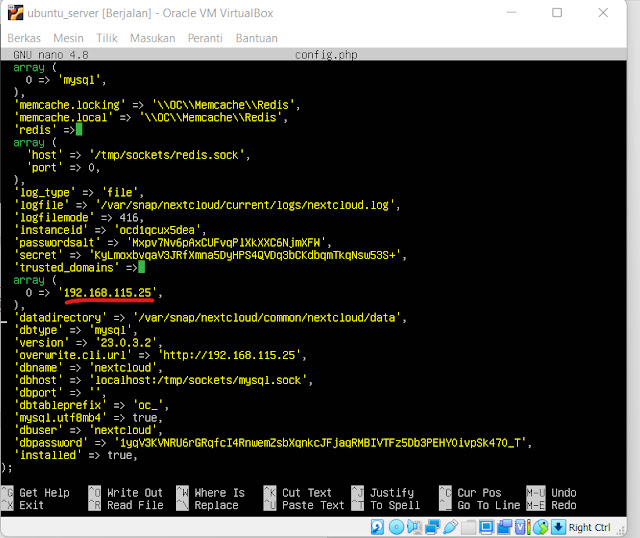Click the 'memcache.locking' key text
Image resolution: width=640 pixels, height=538 pixels.
coord(69,105)
